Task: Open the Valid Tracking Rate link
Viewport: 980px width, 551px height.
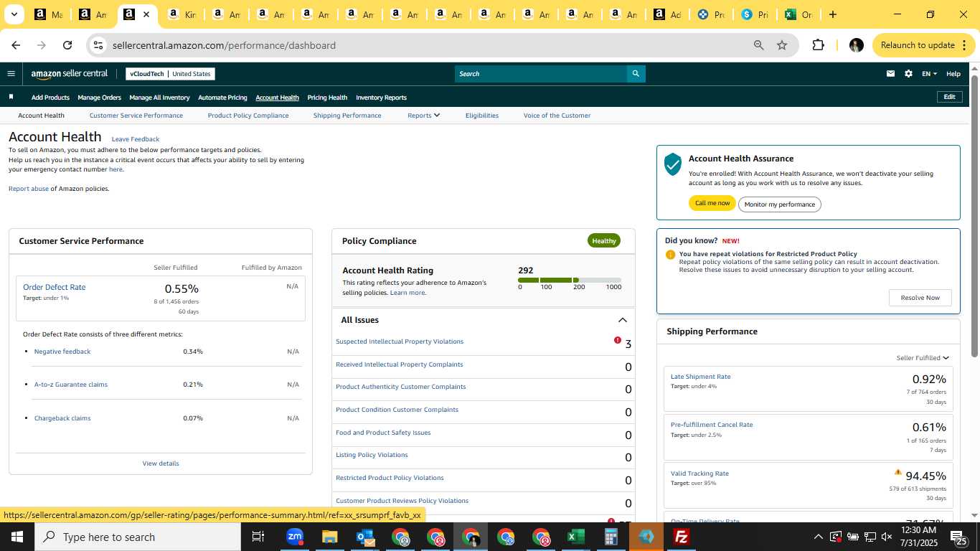Action: pyautogui.click(x=699, y=474)
